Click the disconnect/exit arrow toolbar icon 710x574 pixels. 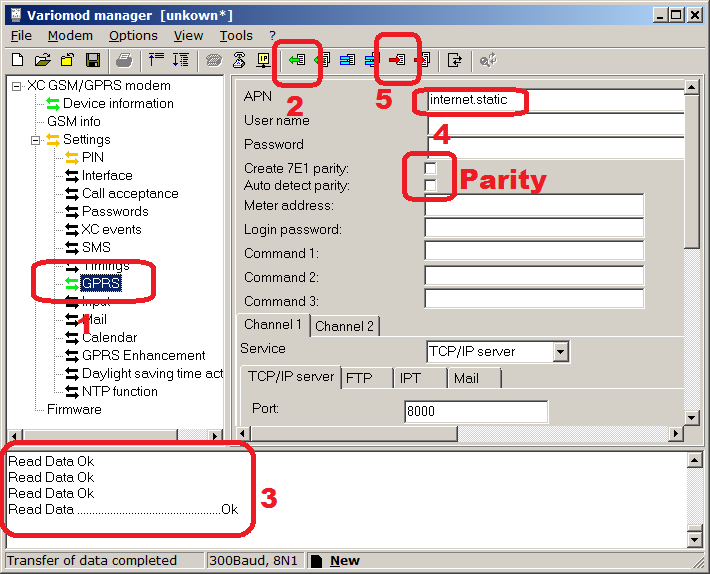click(x=455, y=60)
